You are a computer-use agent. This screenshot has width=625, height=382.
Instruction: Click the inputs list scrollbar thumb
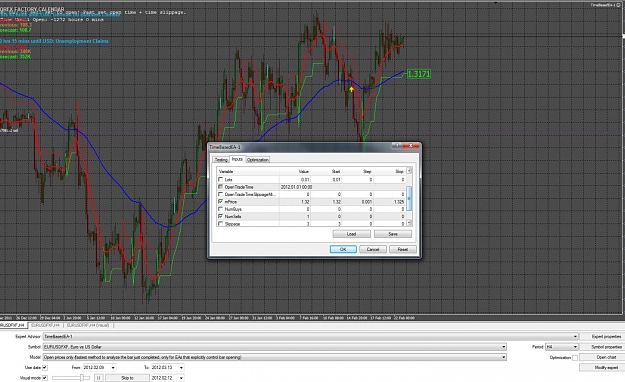pos(409,198)
